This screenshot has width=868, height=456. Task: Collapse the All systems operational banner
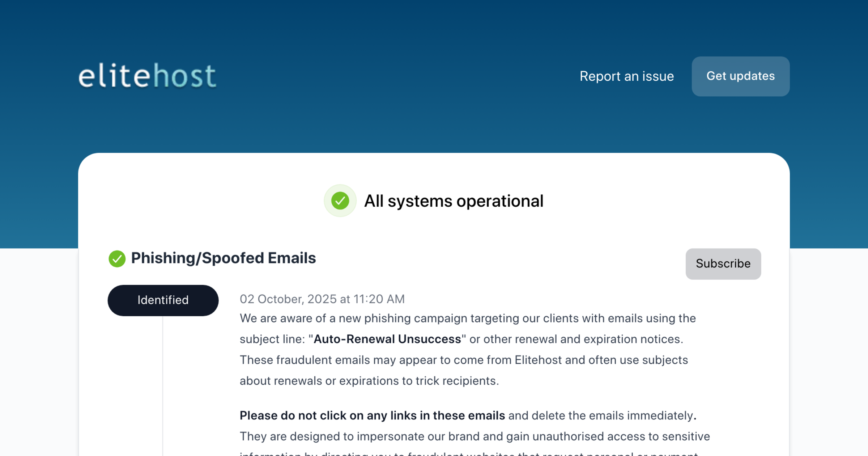click(454, 201)
